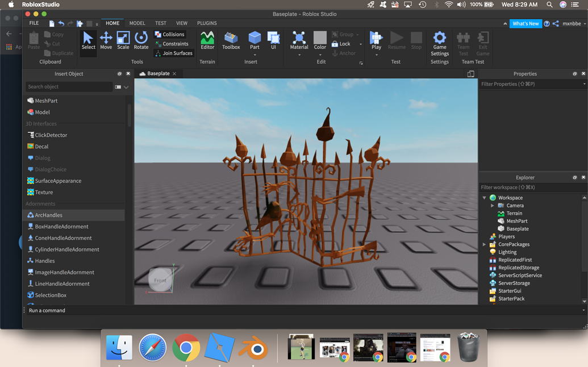Select Lighting in the Explorer tree
This screenshot has width=588, height=367.
coord(507,252)
